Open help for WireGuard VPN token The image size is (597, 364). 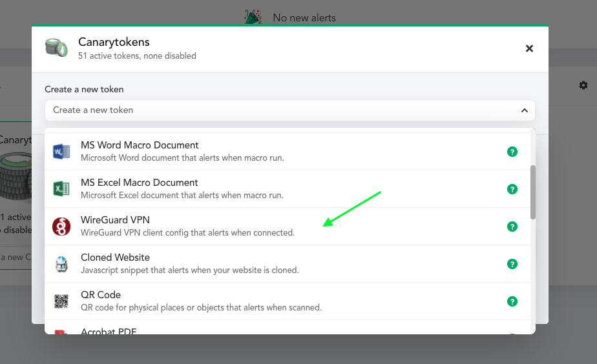[512, 227]
